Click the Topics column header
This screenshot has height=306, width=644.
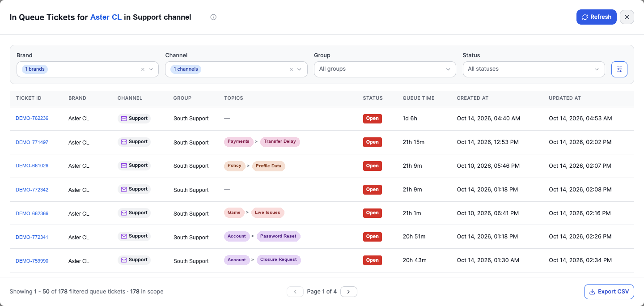point(233,98)
